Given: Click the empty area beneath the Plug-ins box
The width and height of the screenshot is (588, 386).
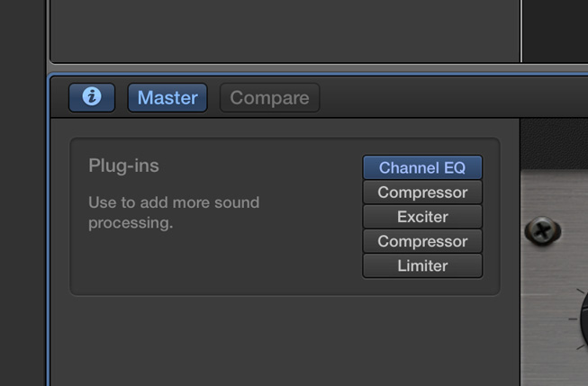Looking at the screenshot, I should click(x=285, y=341).
